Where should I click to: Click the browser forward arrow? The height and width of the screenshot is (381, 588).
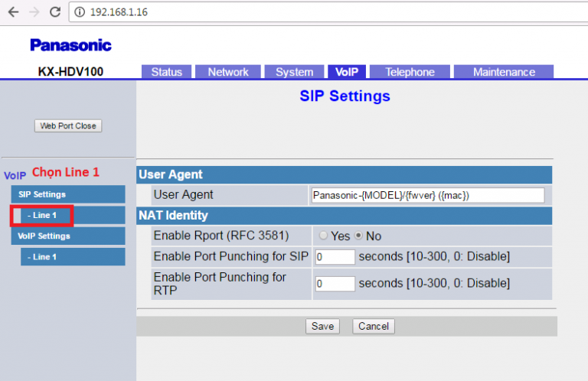click(34, 13)
